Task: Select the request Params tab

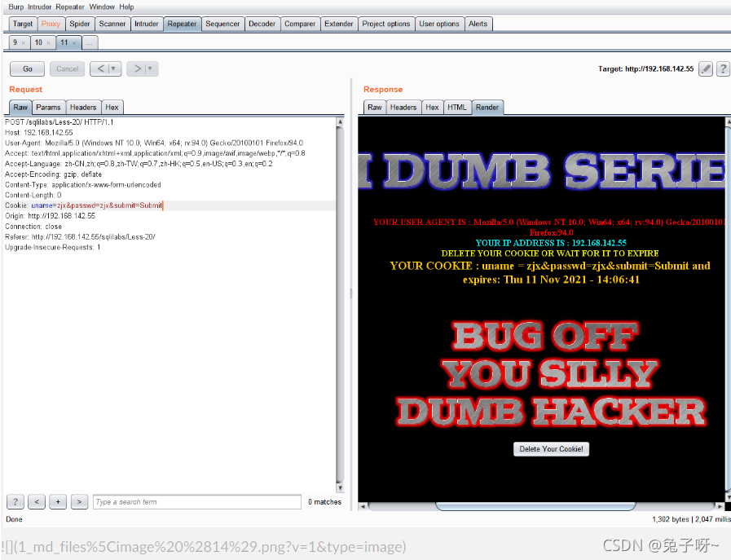Action: [x=48, y=108]
